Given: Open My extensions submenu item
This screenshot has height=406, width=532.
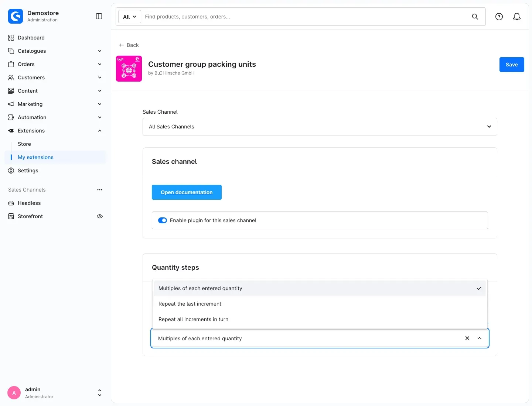Looking at the screenshot, I should pyautogui.click(x=55, y=157).
